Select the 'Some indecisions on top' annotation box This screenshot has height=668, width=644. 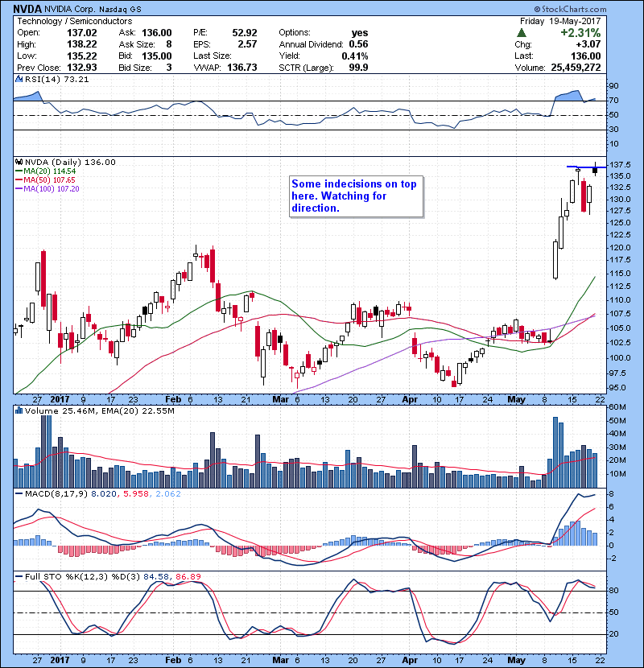(355, 196)
